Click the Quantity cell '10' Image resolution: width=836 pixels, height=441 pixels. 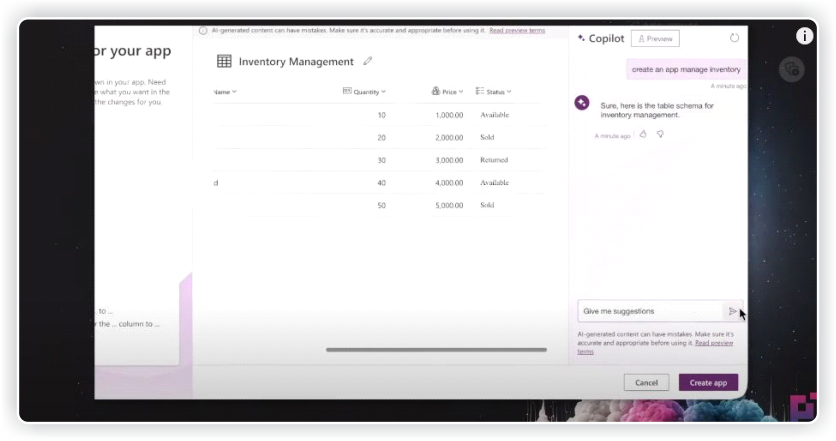click(382, 115)
